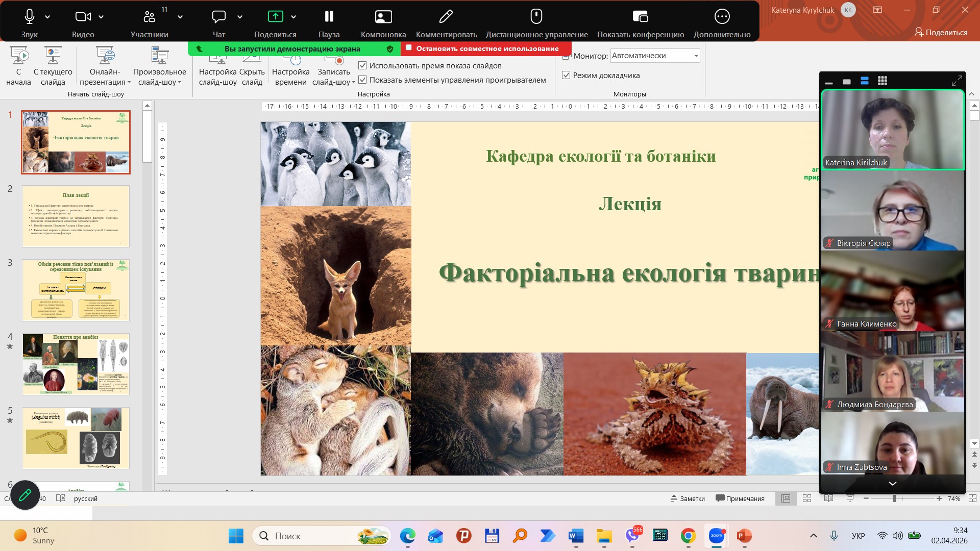Open Дистанционное управление remote control
980x551 pixels.
tap(536, 17)
